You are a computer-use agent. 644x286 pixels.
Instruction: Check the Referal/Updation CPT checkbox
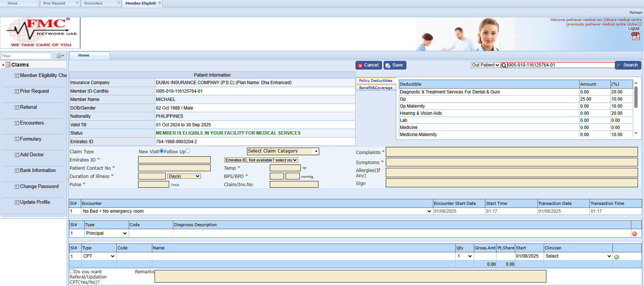tap(72, 271)
